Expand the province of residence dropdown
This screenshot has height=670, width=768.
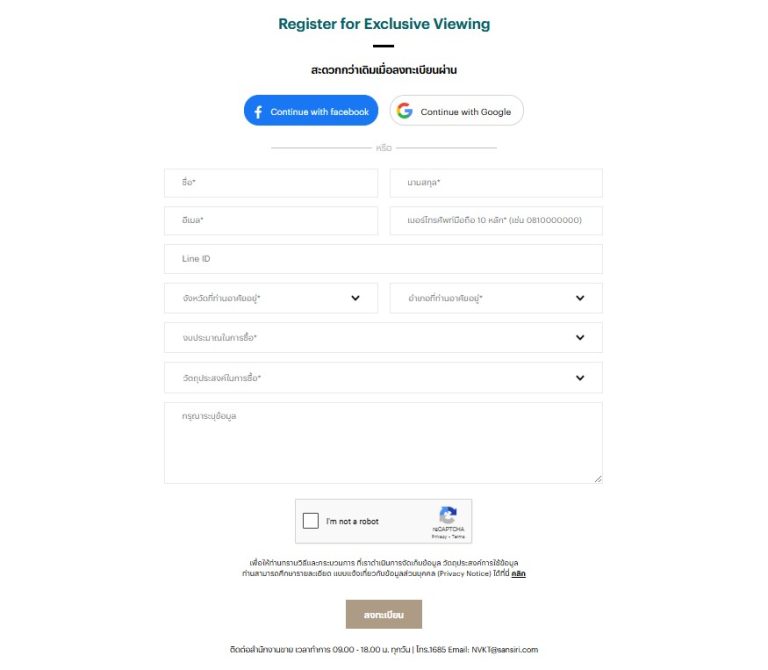[271, 298]
